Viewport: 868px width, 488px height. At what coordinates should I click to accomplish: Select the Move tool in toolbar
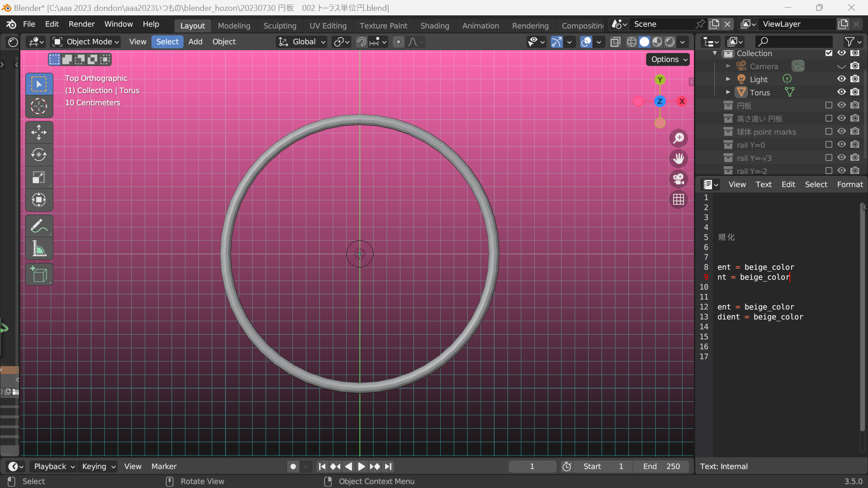pos(39,132)
